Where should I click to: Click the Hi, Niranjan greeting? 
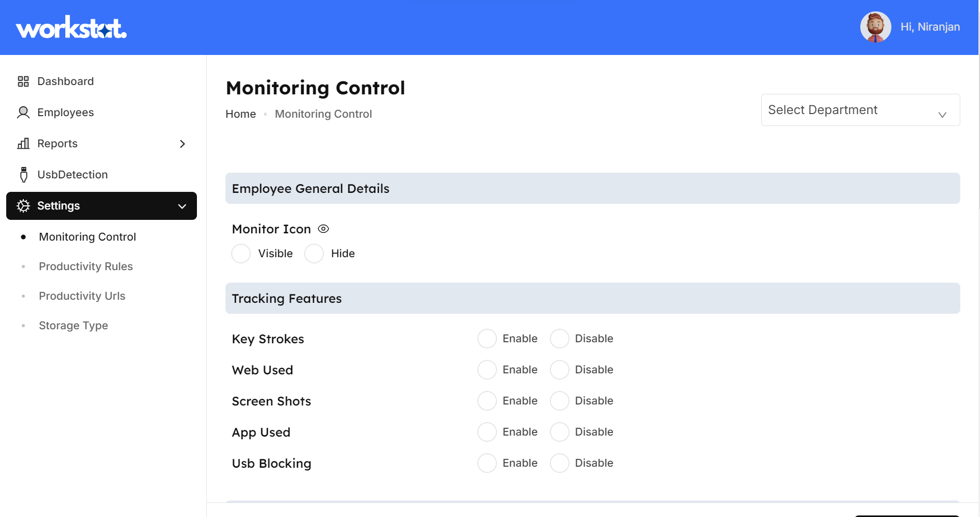930,26
